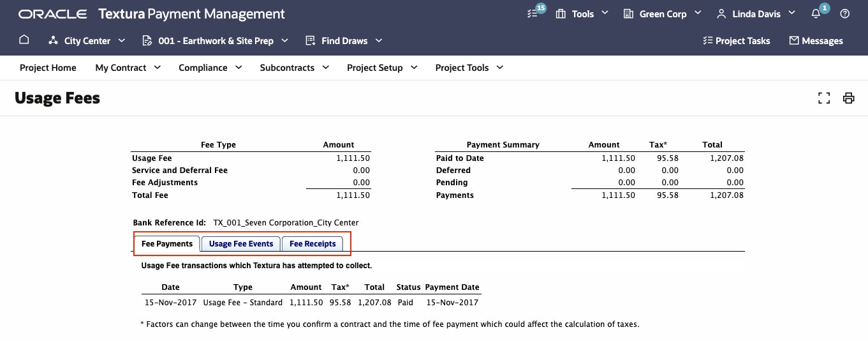Go to Project Home
The width and height of the screenshot is (868, 341).
click(48, 68)
